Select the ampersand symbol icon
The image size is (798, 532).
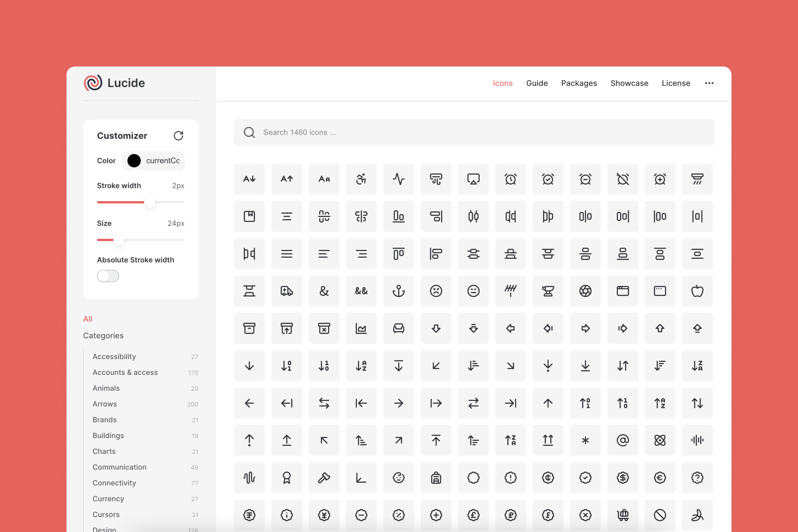324,291
